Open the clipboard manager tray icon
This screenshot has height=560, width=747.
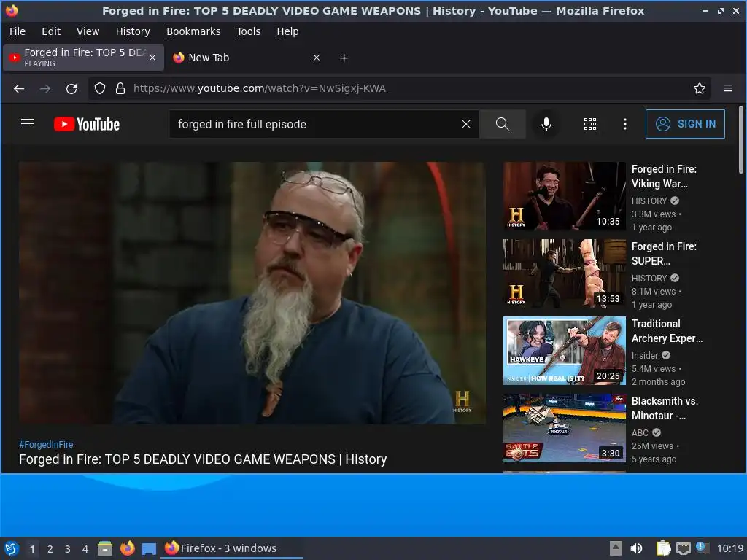pyautogui.click(x=663, y=548)
